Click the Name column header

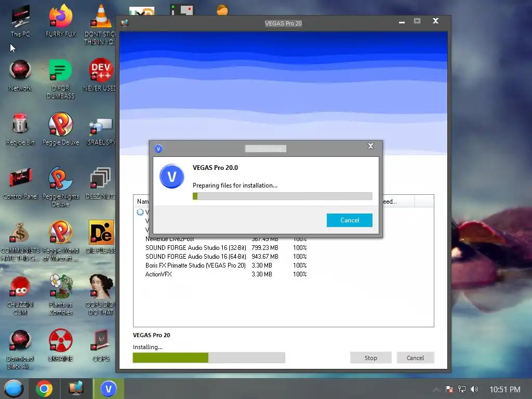point(142,202)
